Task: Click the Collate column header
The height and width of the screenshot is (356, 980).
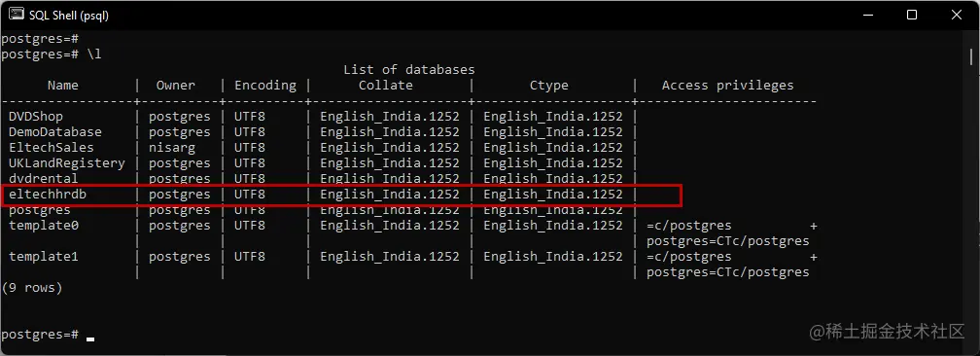Action: 386,85
